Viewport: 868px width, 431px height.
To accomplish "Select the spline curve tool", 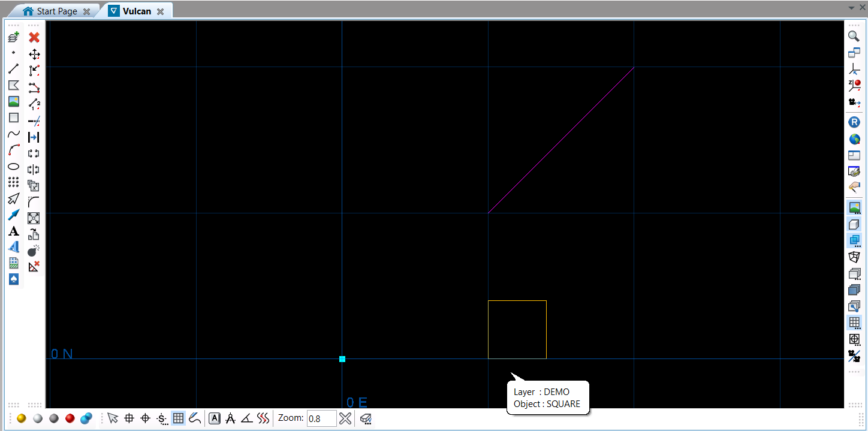I will pos(14,134).
